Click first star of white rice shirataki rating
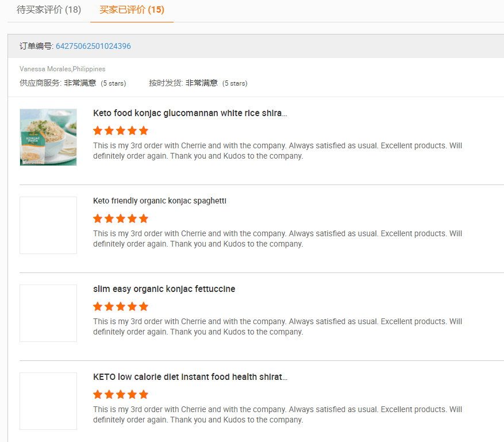This screenshot has height=442, width=504. 98,130
